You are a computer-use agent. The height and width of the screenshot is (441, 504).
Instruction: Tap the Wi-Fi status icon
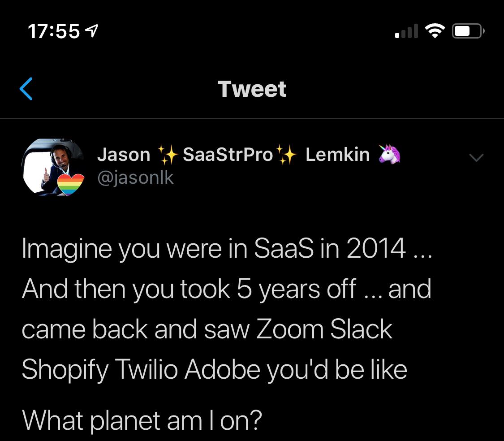tap(433, 30)
